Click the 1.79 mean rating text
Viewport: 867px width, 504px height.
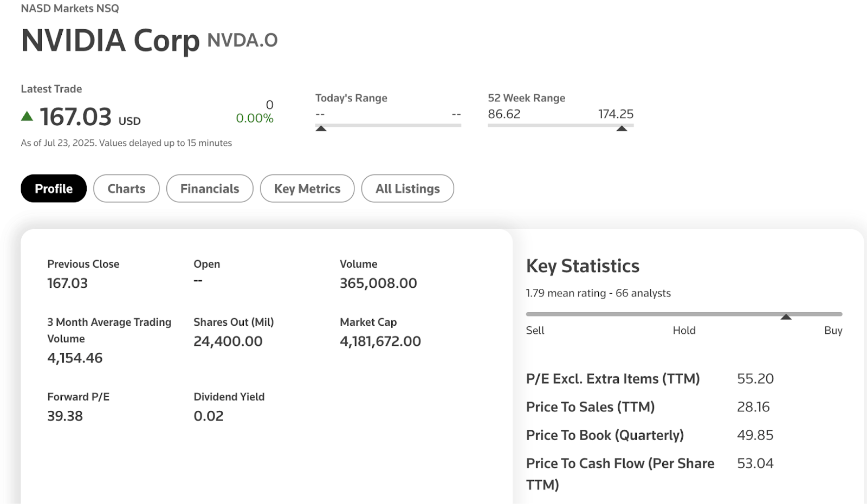598,293
